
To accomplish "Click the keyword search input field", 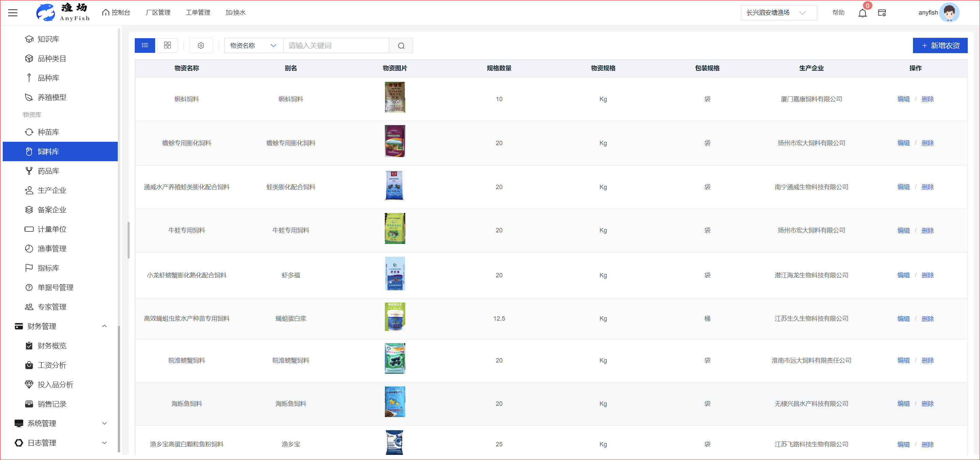I will 336,46.
